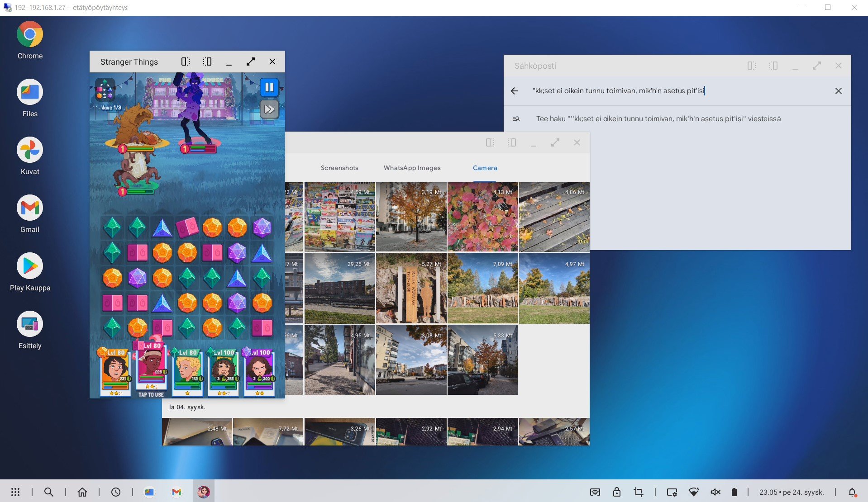
Task: Go back from the Sähköposti search
Action: [515, 91]
